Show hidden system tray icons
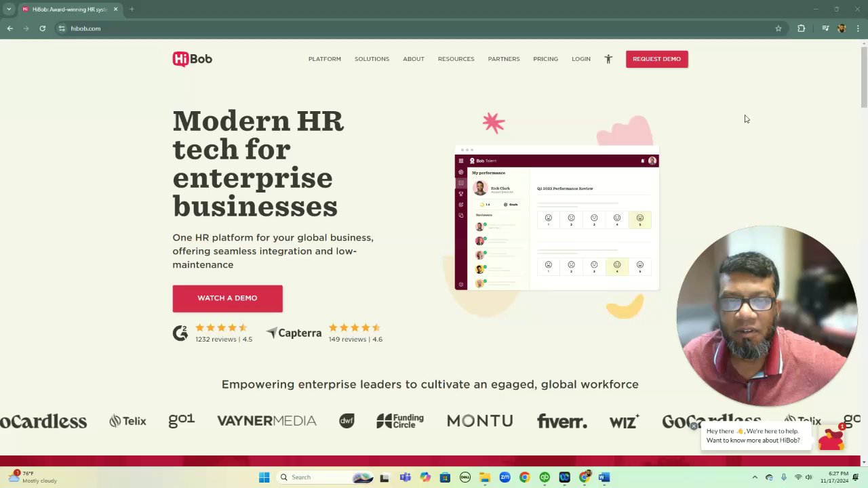Viewport: 868px width, 488px height. [x=755, y=477]
